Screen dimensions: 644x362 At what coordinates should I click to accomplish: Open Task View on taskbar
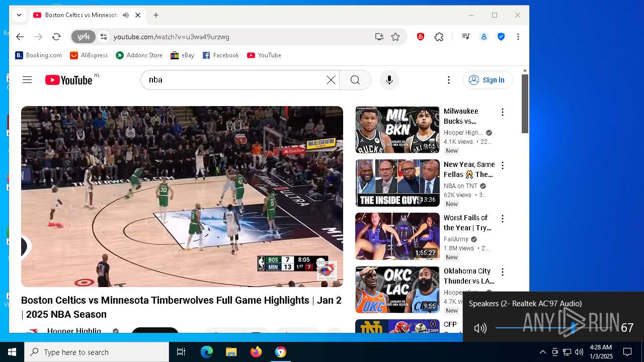tap(181, 352)
